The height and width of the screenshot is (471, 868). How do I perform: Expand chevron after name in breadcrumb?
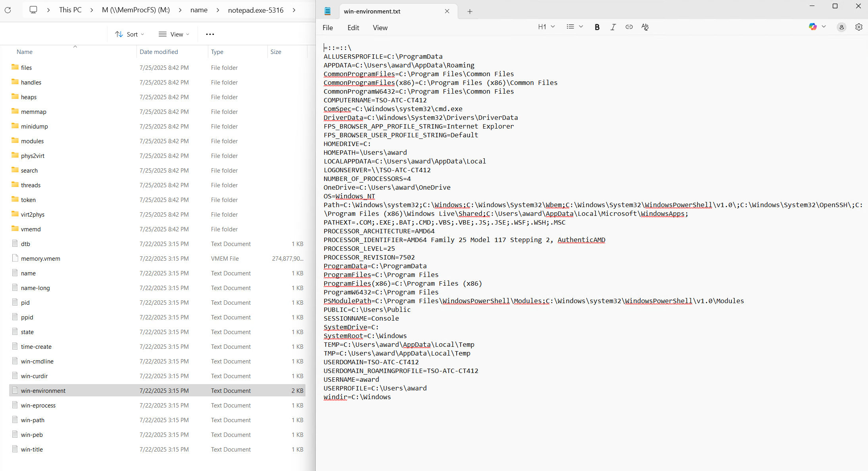pyautogui.click(x=218, y=10)
